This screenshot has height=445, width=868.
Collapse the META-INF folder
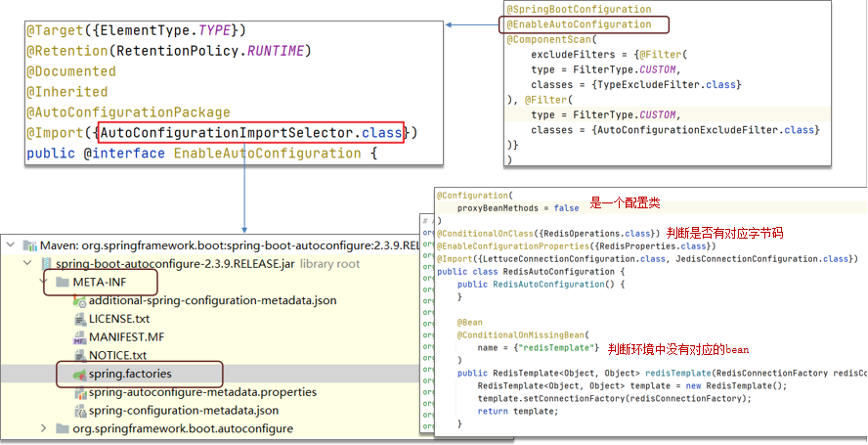[45, 283]
